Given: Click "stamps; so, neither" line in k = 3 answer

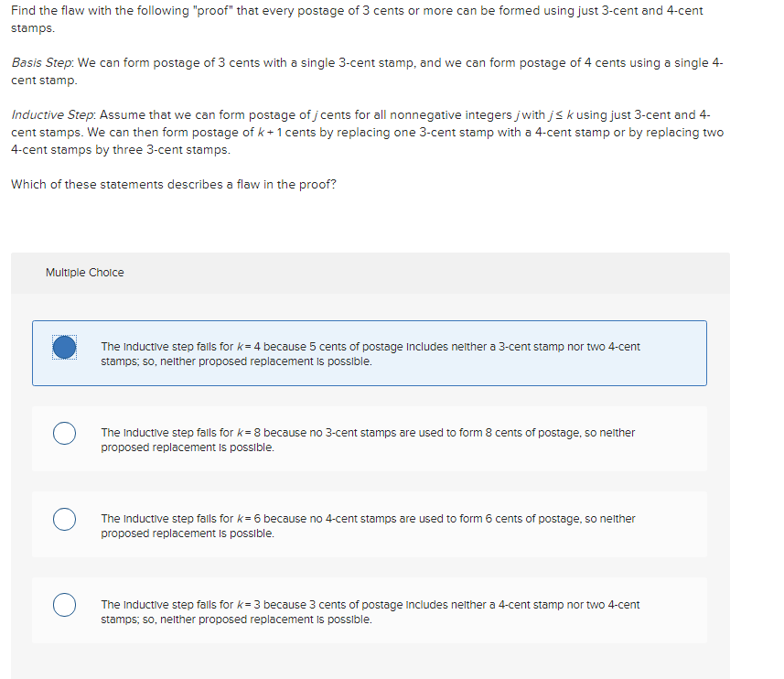Looking at the screenshot, I should 237,620.
